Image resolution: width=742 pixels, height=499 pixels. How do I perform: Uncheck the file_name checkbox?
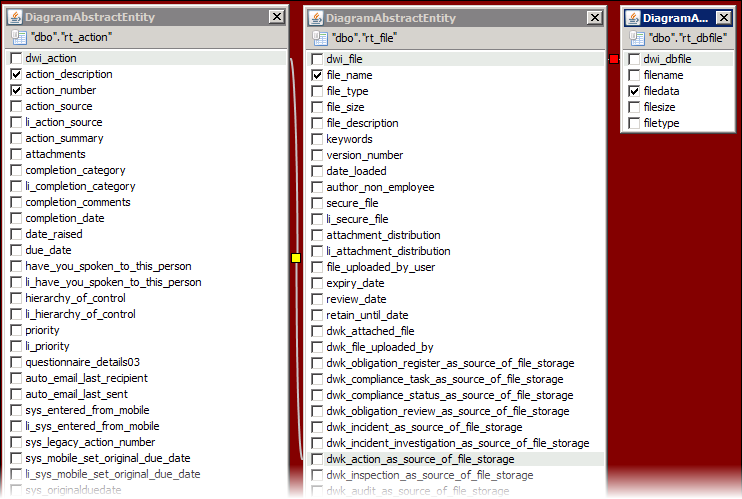(x=317, y=76)
